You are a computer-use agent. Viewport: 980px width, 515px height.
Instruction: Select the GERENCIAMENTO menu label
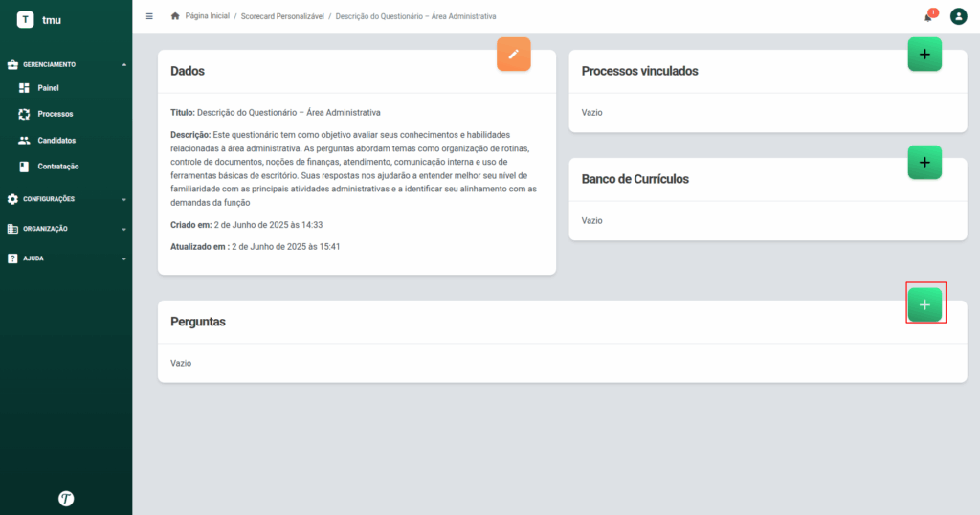[50, 64]
